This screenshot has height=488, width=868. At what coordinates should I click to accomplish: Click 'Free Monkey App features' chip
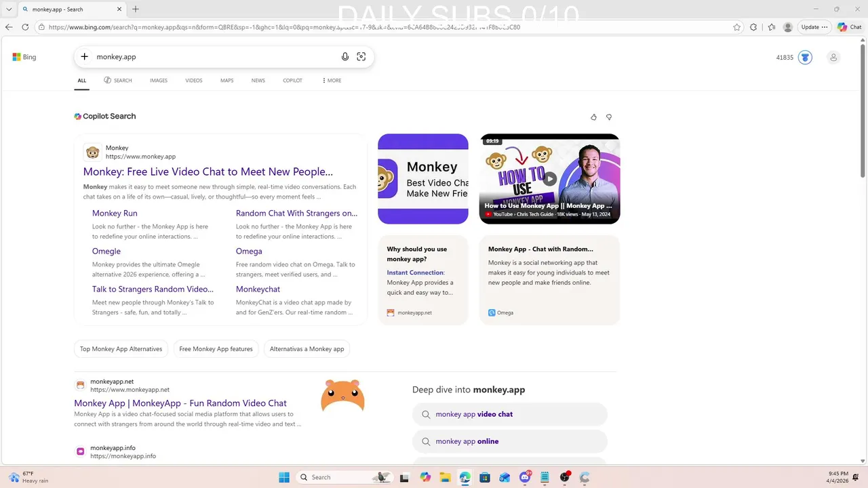(x=216, y=349)
